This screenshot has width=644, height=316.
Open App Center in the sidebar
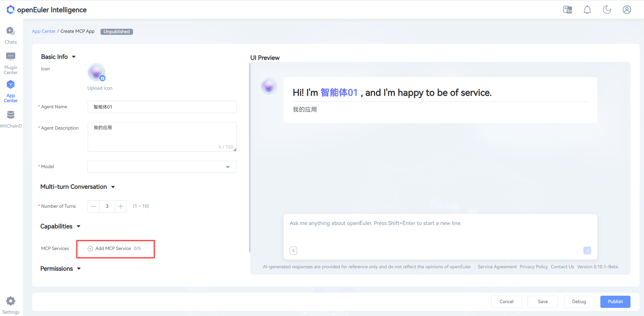point(11,91)
